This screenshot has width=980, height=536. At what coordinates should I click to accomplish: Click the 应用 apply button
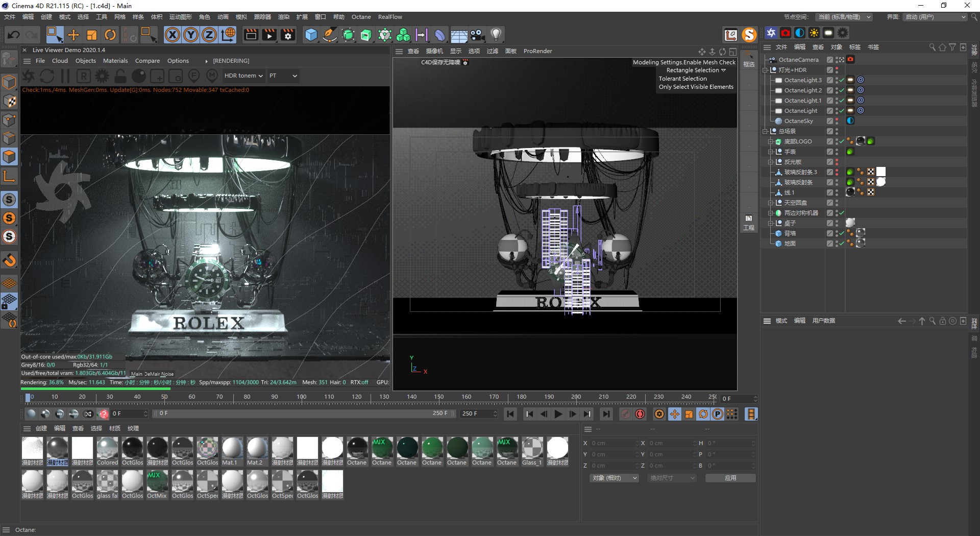730,478
